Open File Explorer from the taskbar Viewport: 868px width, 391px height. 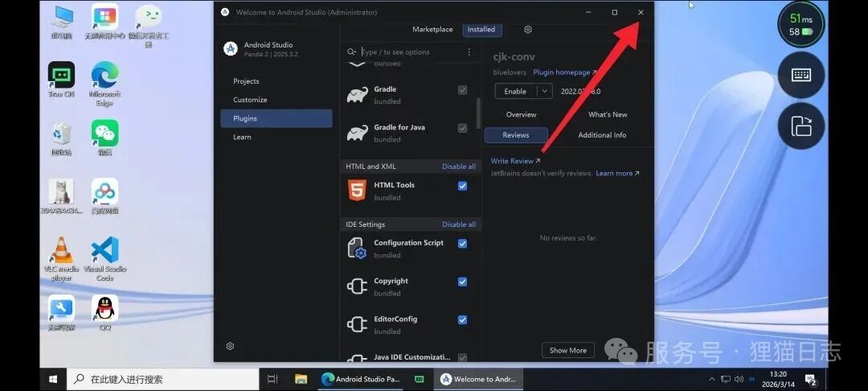coord(301,380)
